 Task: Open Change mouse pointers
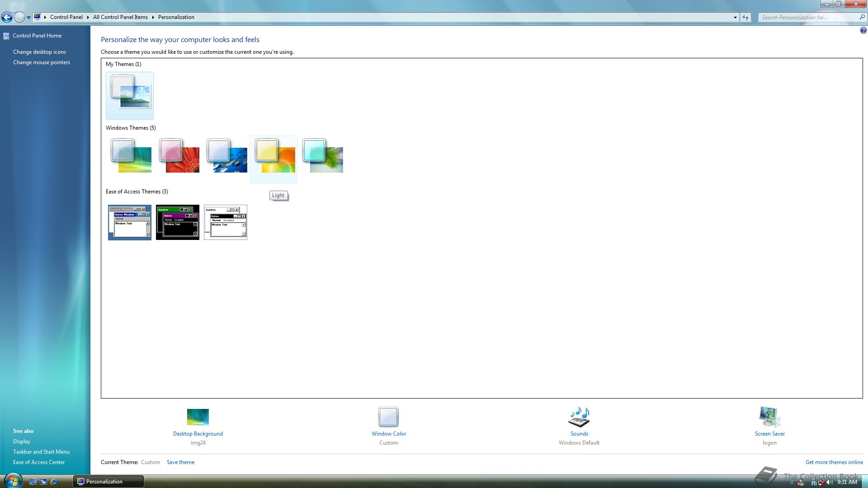coord(42,62)
